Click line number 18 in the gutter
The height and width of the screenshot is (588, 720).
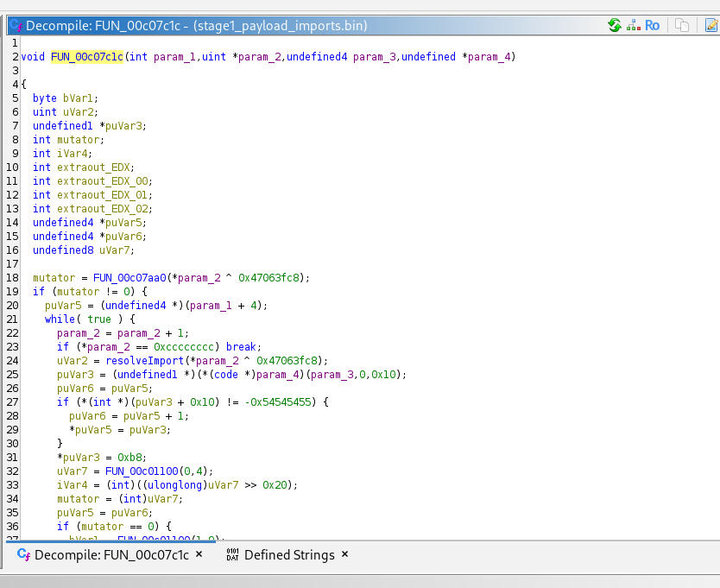point(12,277)
